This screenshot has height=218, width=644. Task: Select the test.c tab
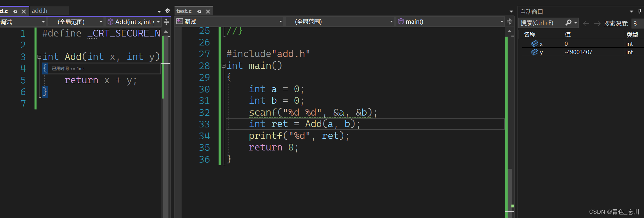click(184, 11)
